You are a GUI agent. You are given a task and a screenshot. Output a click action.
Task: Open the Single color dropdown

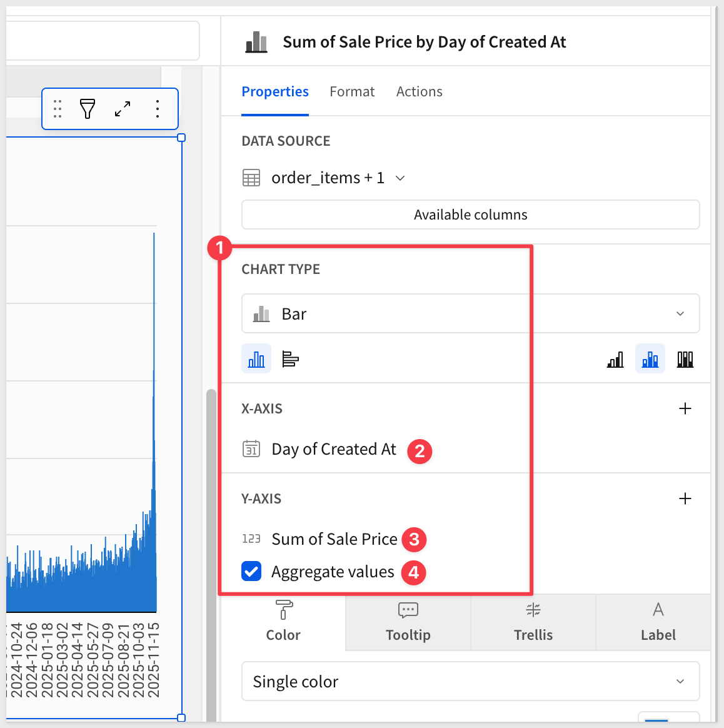[x=470, y=681]
